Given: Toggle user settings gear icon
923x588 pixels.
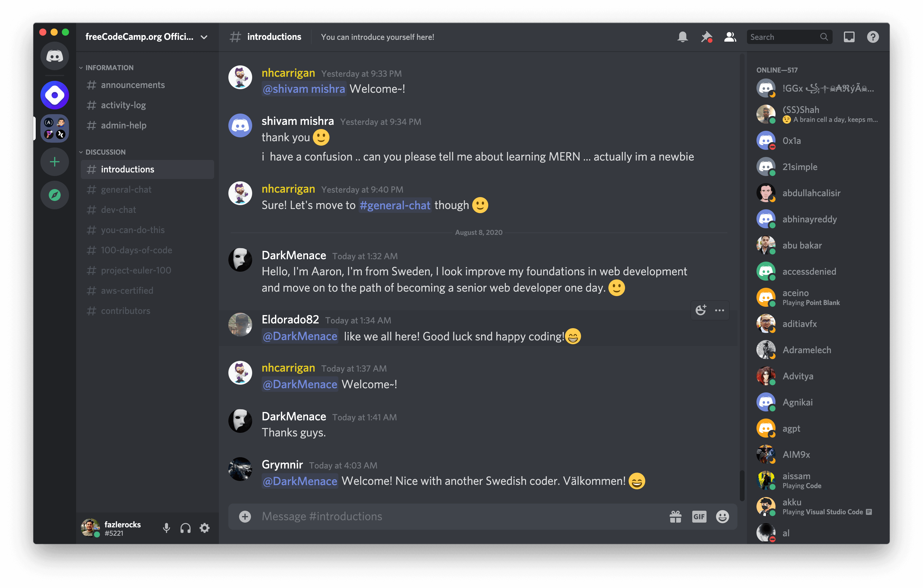Looking at the screenshot, I should point(205,527).
